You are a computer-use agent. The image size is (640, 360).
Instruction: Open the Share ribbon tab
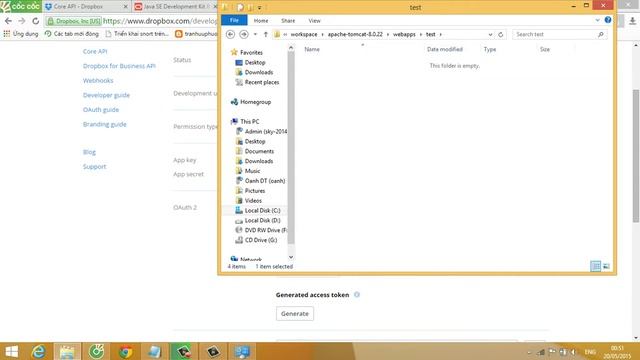point(288,20)
